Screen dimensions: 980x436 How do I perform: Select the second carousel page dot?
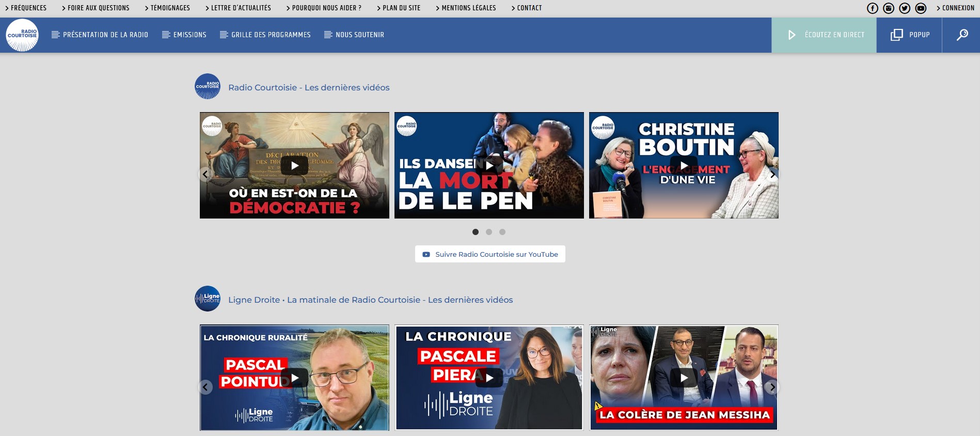point(489,232)
